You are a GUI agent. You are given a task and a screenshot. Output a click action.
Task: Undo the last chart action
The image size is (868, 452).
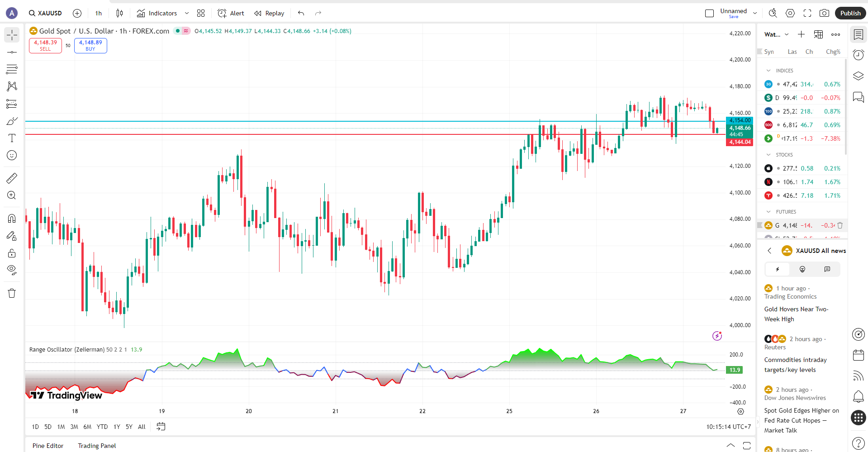301,13
